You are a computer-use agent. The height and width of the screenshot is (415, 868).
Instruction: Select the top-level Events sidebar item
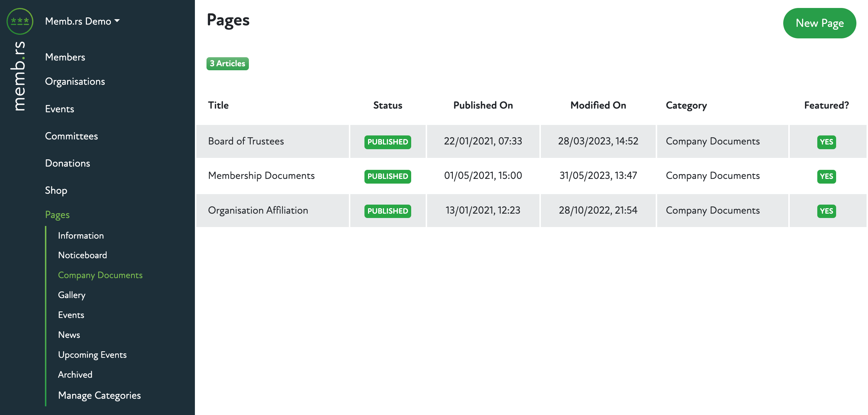coord(59,109)
